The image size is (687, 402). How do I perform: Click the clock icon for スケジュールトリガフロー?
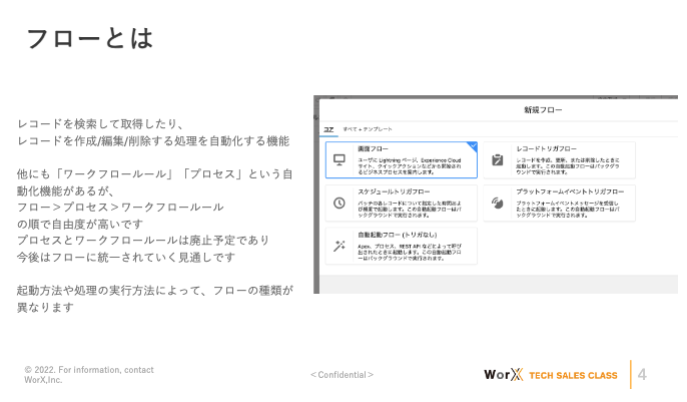(339, 203)
